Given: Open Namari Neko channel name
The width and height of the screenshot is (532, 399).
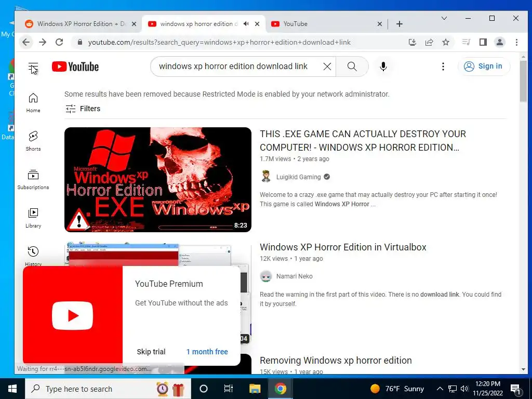Looking at the screenshot, I should pyautogui.click(x=294, y=276).
